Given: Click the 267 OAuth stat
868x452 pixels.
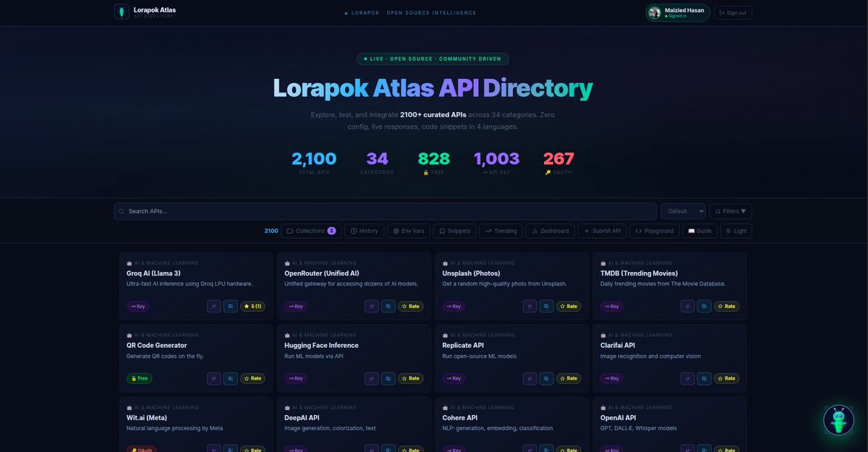Looking at the screenshot, I should [x=558, y=163].
